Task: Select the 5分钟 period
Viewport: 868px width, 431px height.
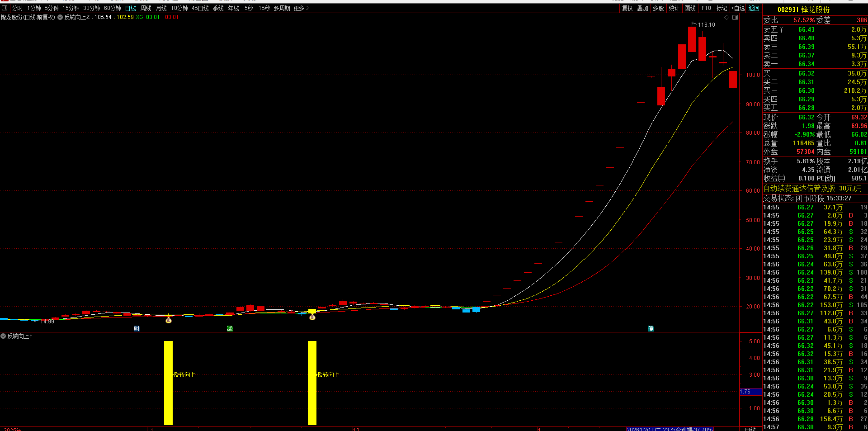Action: 52,8
